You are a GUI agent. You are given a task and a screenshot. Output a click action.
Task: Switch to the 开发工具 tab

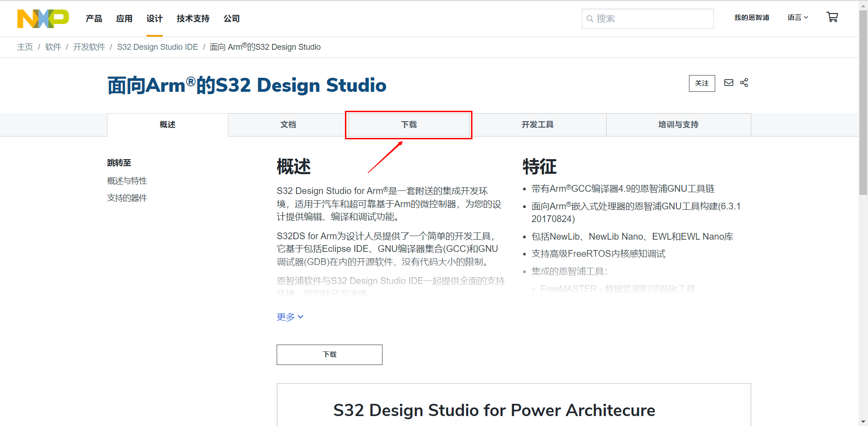point(538,124)
